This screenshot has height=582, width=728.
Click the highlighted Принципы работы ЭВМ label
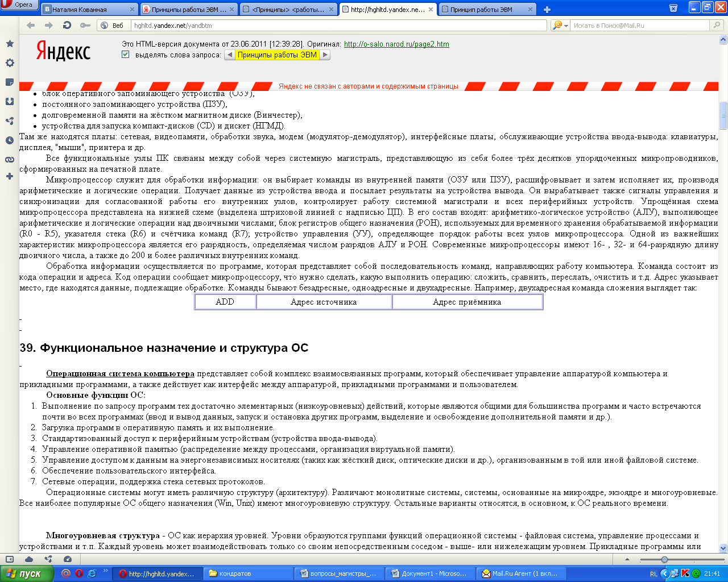[277, 55]
